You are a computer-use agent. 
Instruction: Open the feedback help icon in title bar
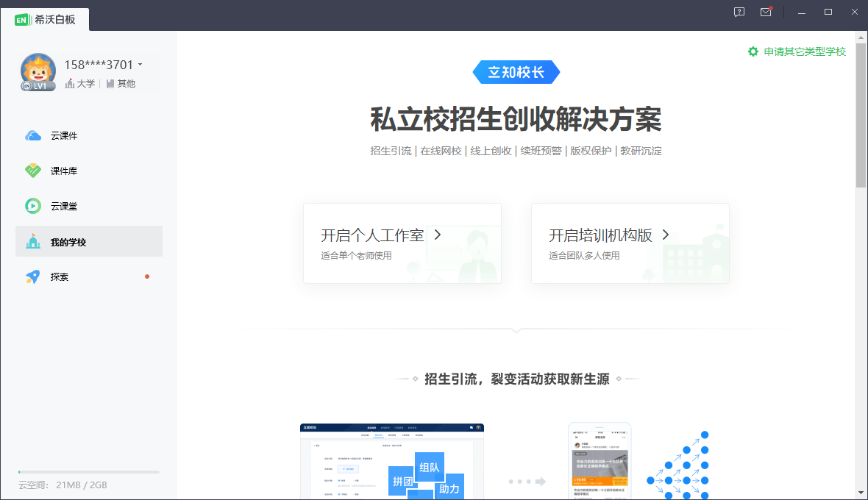739,12
